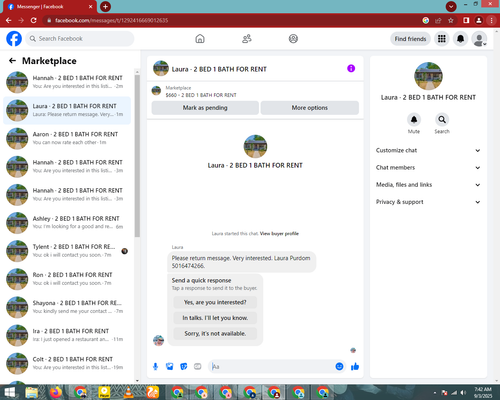This screenshot has height=400, width=500.
Task: Expand Customize chat section
Action: [x=428, y=150]
